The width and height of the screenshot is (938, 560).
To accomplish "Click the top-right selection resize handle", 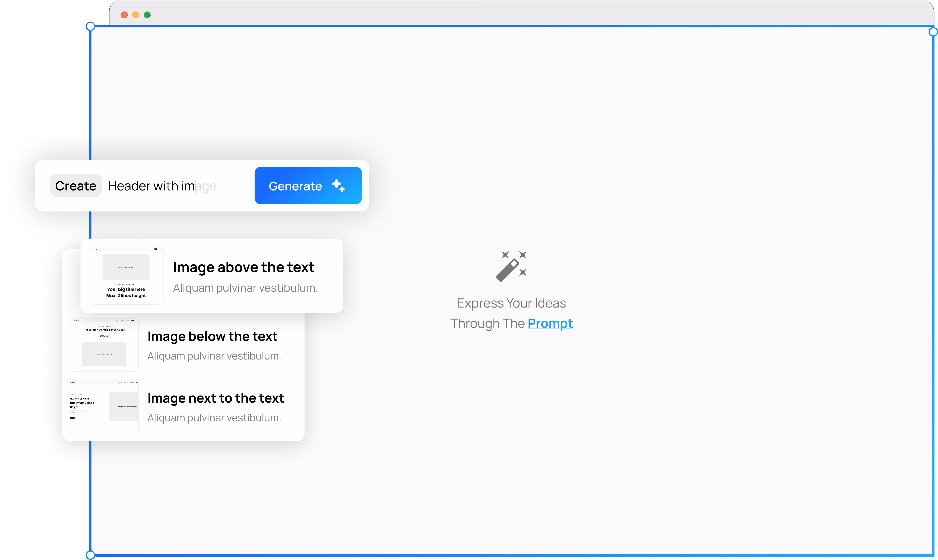I will 933,32.
